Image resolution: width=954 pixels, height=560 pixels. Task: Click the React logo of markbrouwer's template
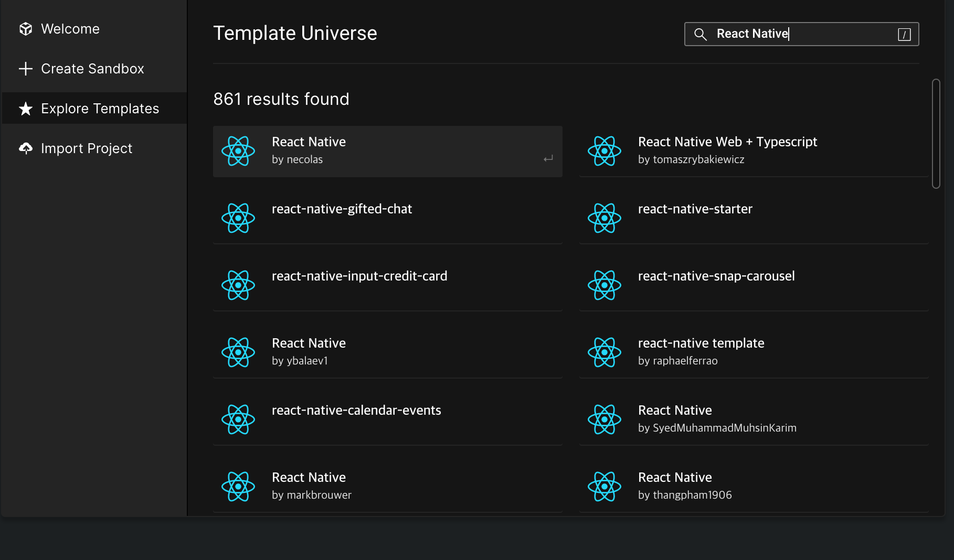click(238, 487)
